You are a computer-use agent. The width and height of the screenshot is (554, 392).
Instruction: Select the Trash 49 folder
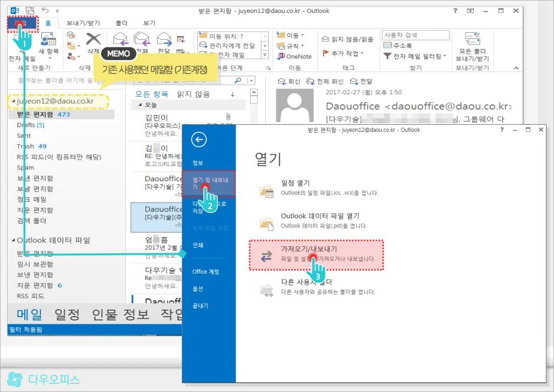[31, 146]
